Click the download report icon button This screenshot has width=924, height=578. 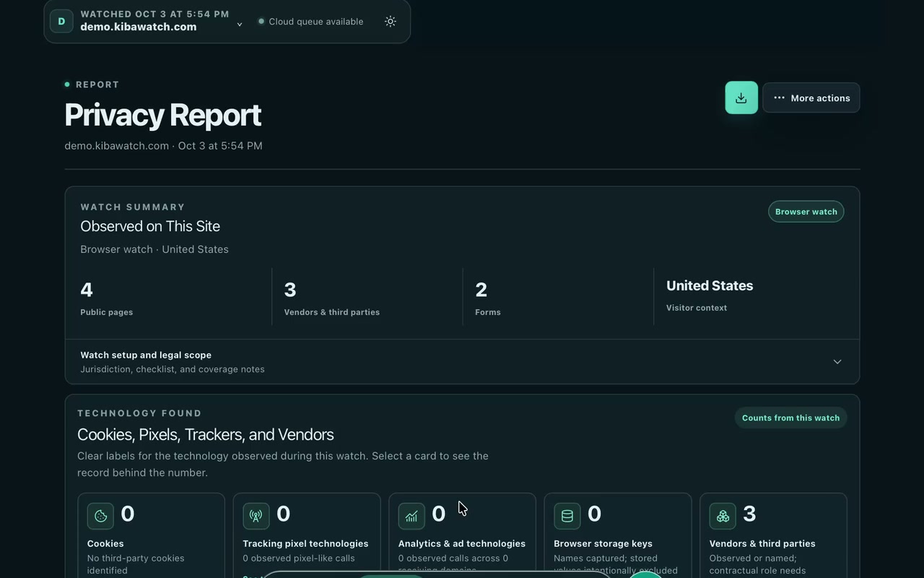tap(741, 98)
